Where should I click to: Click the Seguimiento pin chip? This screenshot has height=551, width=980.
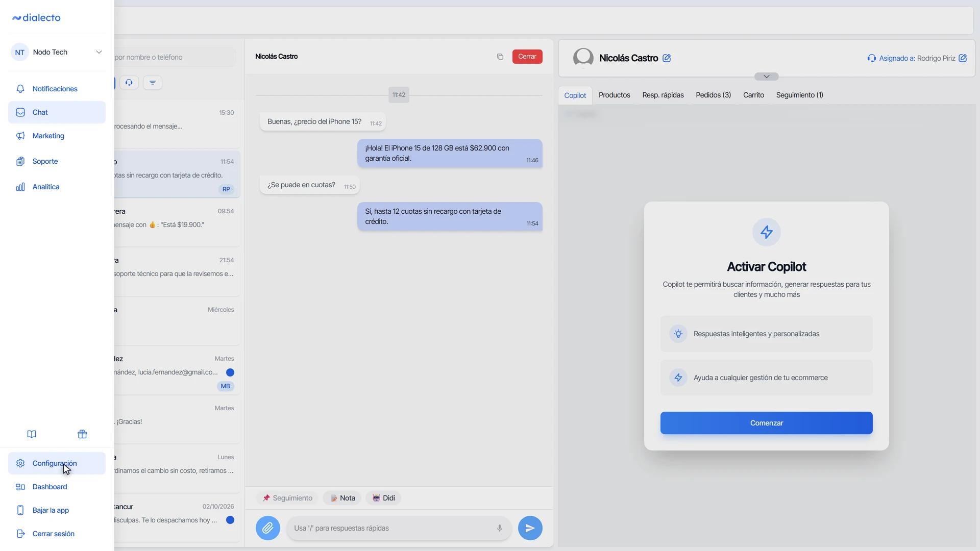tap(287, 498)
